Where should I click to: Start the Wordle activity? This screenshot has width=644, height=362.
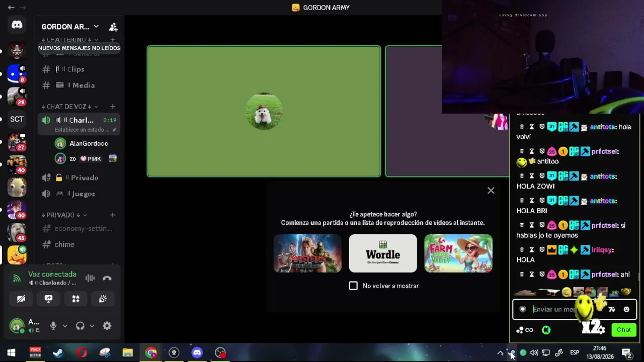(383, 253)
